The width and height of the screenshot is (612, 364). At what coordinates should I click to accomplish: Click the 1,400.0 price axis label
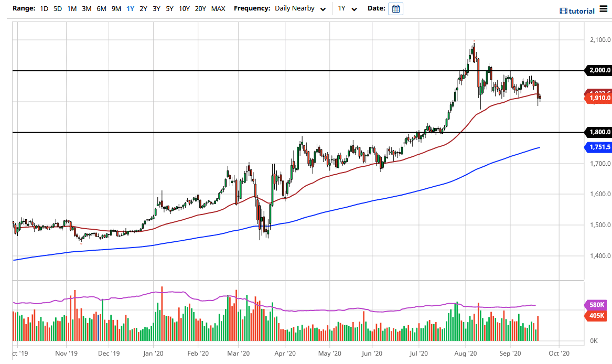click(x=600, y=256)
